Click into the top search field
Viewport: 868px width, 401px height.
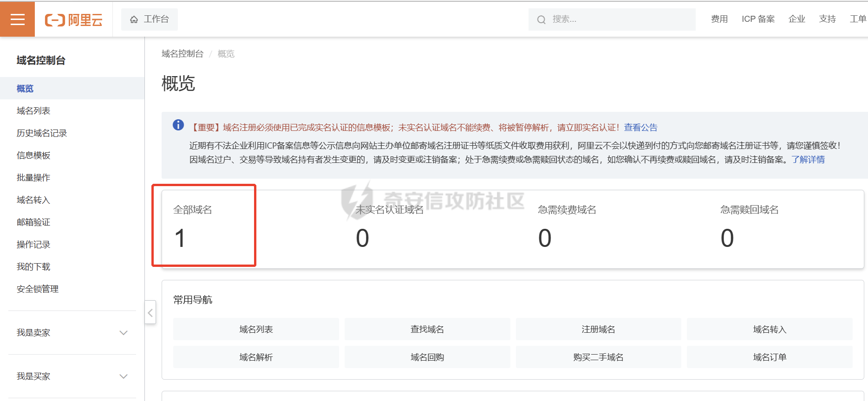click(x=618, y=19)
